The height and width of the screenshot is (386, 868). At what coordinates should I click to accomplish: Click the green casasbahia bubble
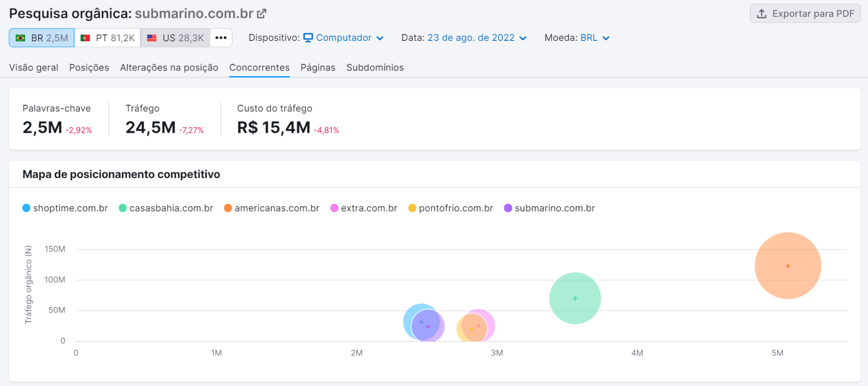pyautogui.click(x=575, y=298)
